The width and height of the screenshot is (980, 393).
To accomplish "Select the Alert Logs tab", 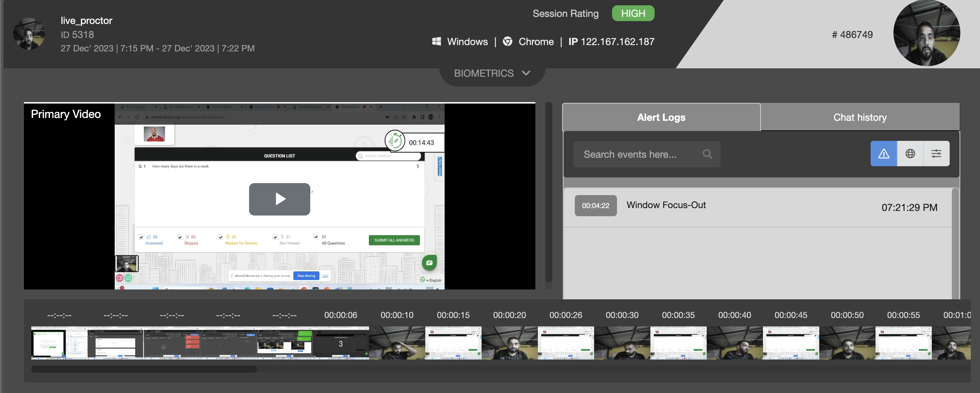I will (x=661, y=117).
